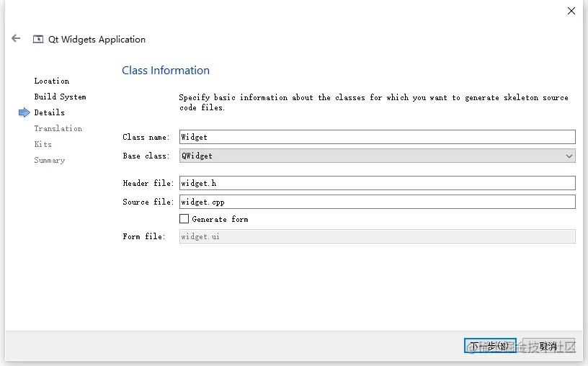Click the Translation step label
The image size is (588, 366).
[58, 128]
